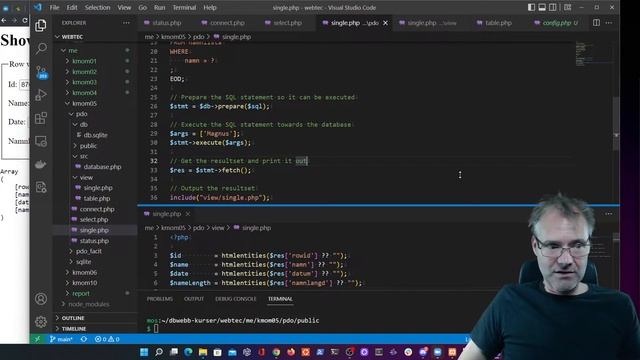Close the single.php pdo tab
Screen dimensions: 640x360
[x=385, y=23]
